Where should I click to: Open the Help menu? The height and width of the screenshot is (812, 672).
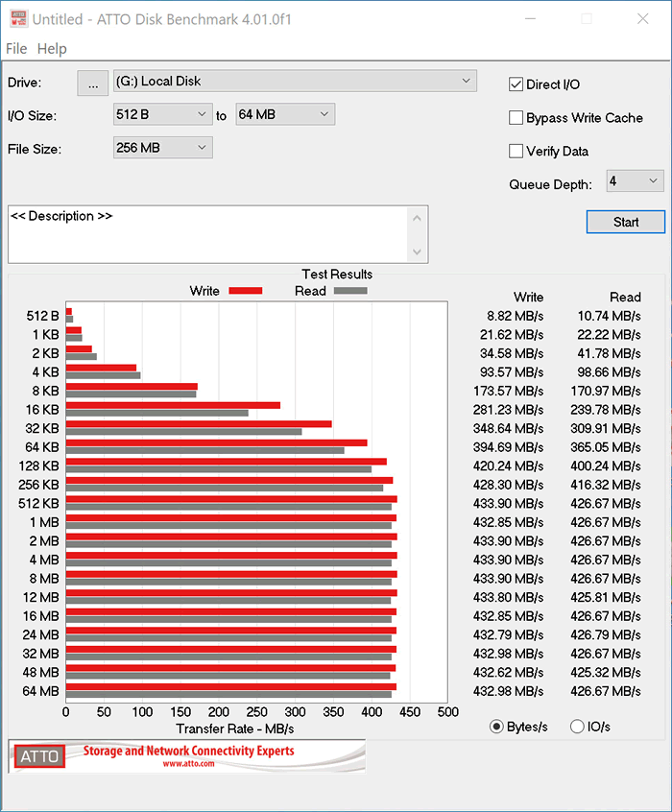point(52,49)
